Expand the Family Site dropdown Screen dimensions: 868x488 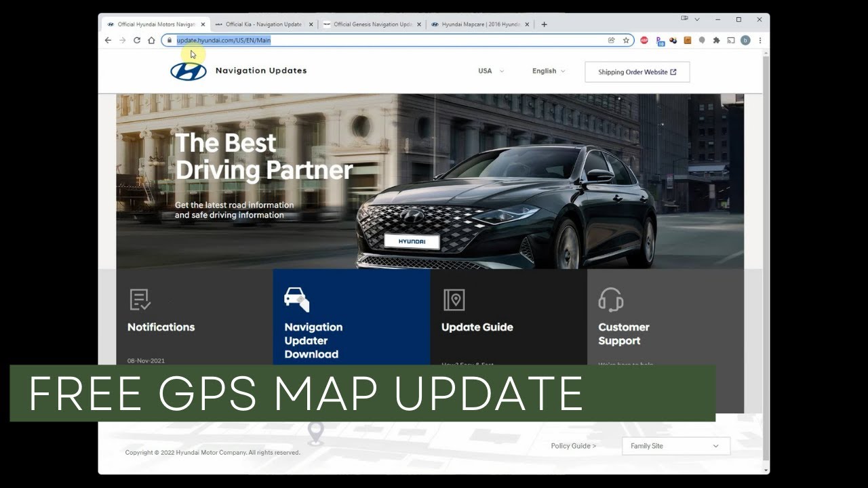(x=676, y=446)
